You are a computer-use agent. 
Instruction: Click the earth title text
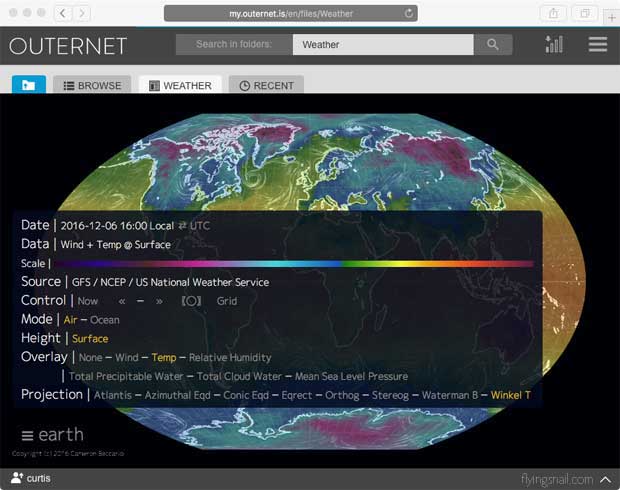point(61,435)
